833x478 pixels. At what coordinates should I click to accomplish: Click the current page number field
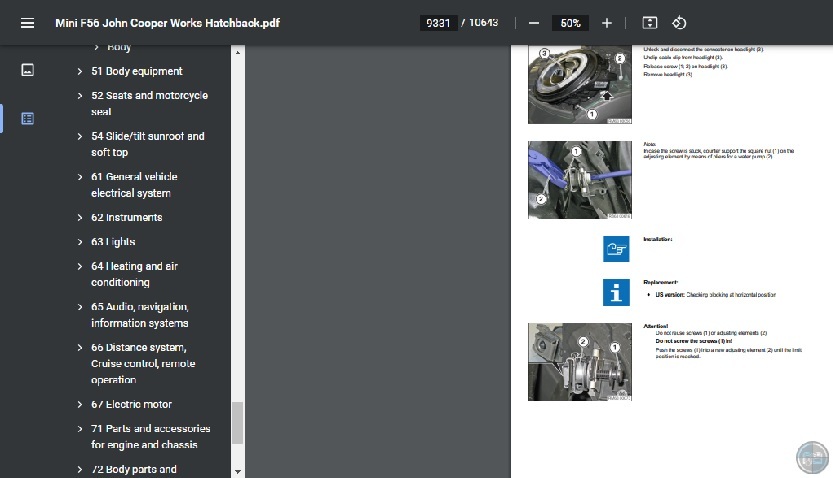pos(438,23)
